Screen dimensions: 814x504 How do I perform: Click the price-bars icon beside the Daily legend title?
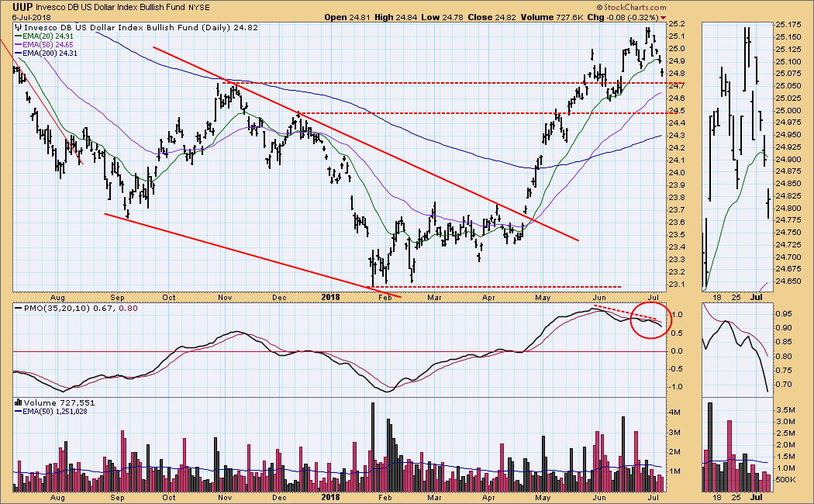(x=18, y=27)
